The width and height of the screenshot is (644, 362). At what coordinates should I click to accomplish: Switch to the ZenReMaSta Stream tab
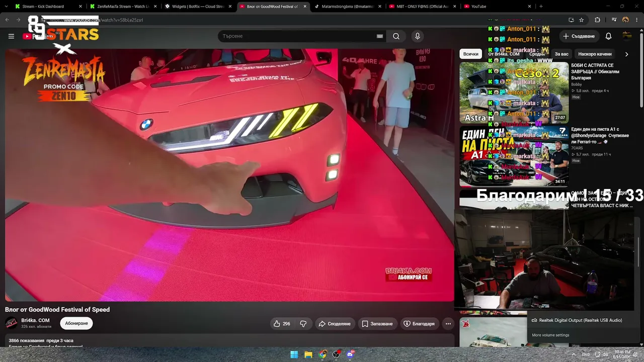(x=123, y=7)
